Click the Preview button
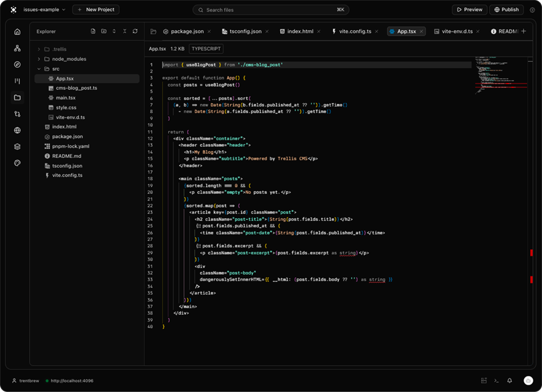Image resolution: width=542 pixels, height=392 pixels. coord(469,10)
